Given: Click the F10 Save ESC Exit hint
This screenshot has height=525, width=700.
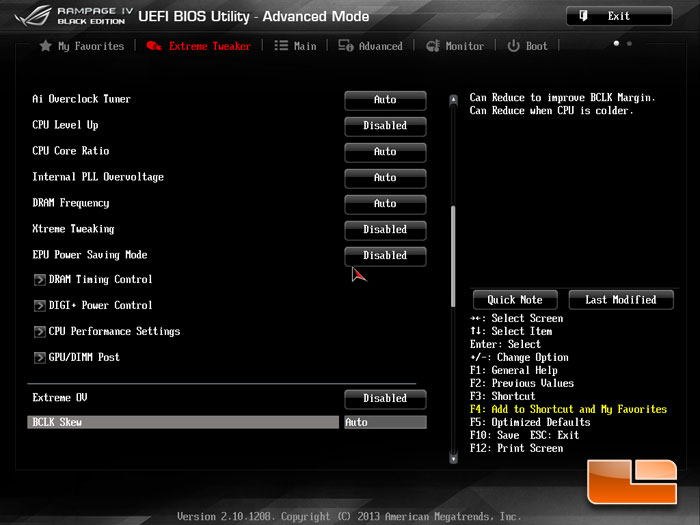Looking at the screenshot, I should 525,435.
